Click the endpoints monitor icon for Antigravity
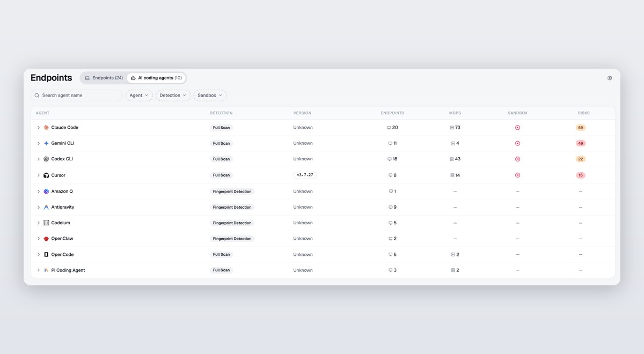The image size is (644, 354). click(x=391, y=207)
